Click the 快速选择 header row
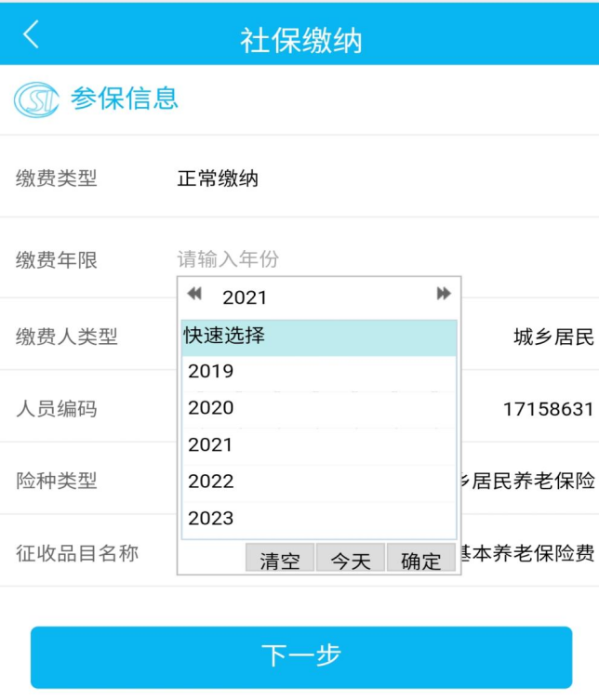 tap(319, 337)
